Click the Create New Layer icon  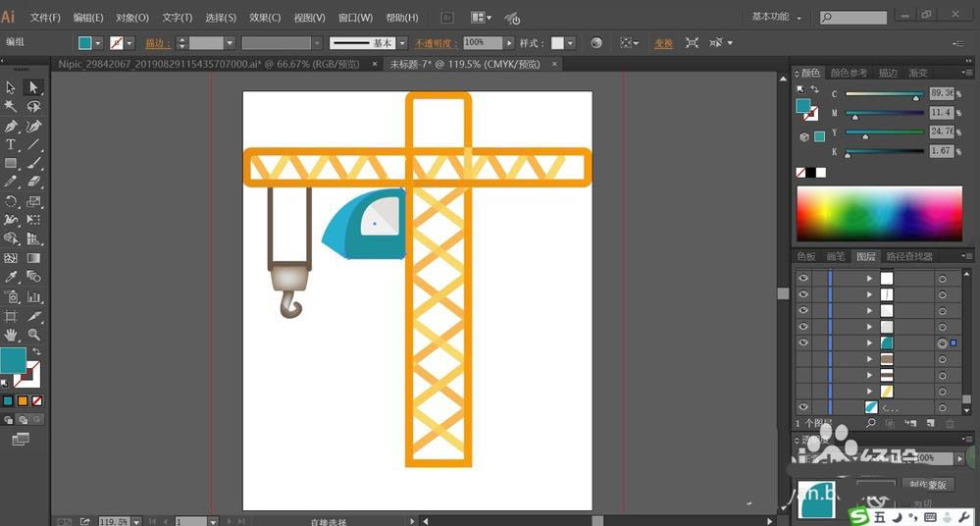pyautogui.click(x=930, y=423)
